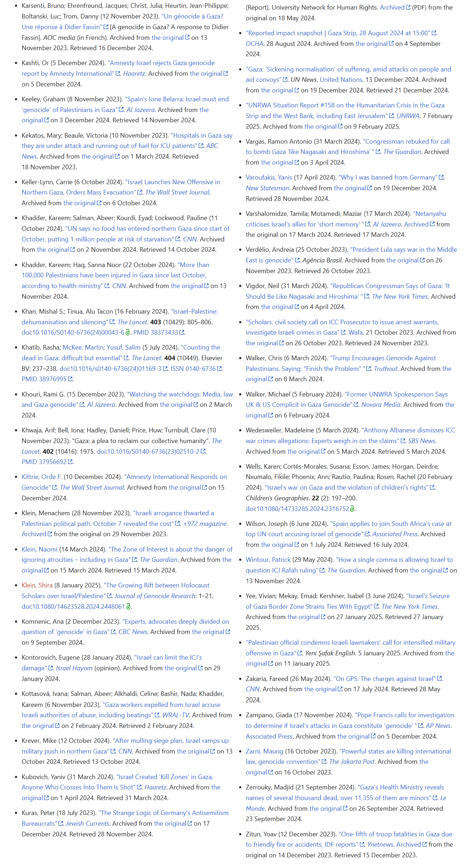Image resolution: width=473 pixels, height=868 pixels.
Task: Click the external-link icon after ISSN 0140-6736
Action: 219,369
